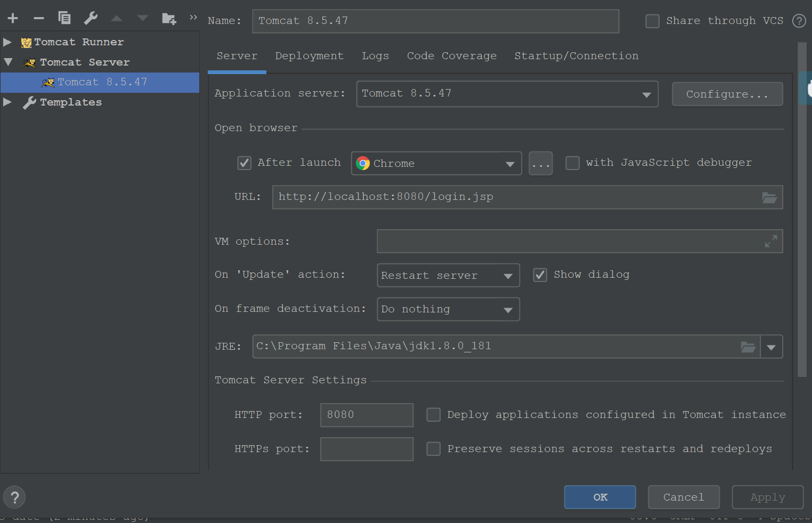This screenshot has width=812, height=523.
Task: Click Templates wrench icon in tree
Action: click(30, 102)
